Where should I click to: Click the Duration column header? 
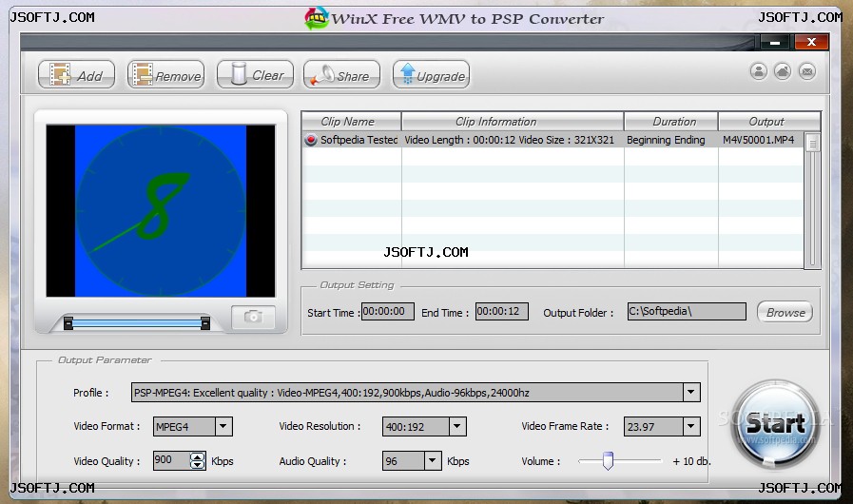pos(671,122)
